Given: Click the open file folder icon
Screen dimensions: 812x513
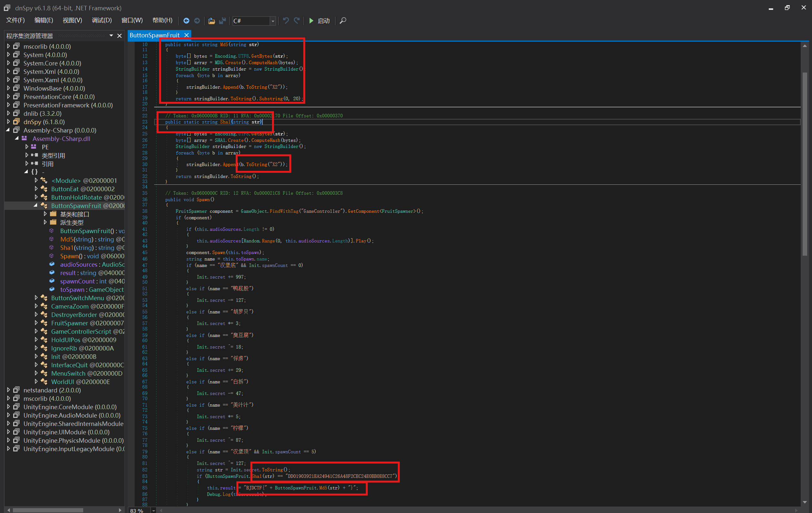Looking at the screenshot, I should (x=212, y=21).
